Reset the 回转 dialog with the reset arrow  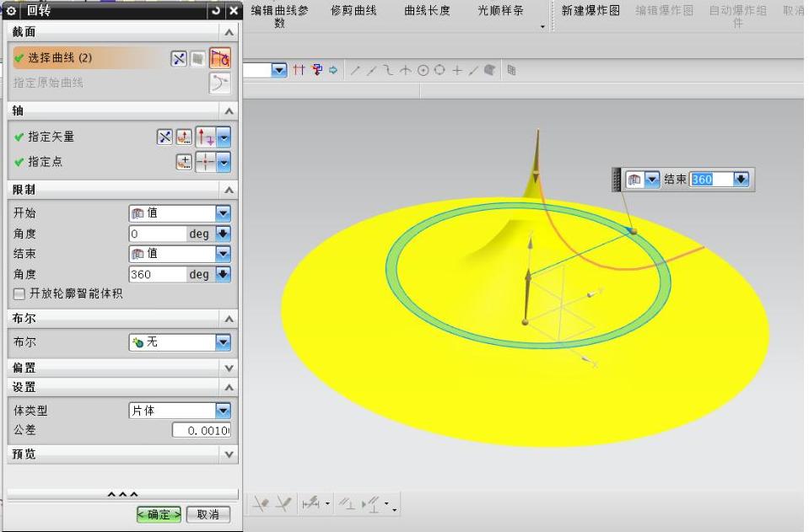click(x=216, y=10)
